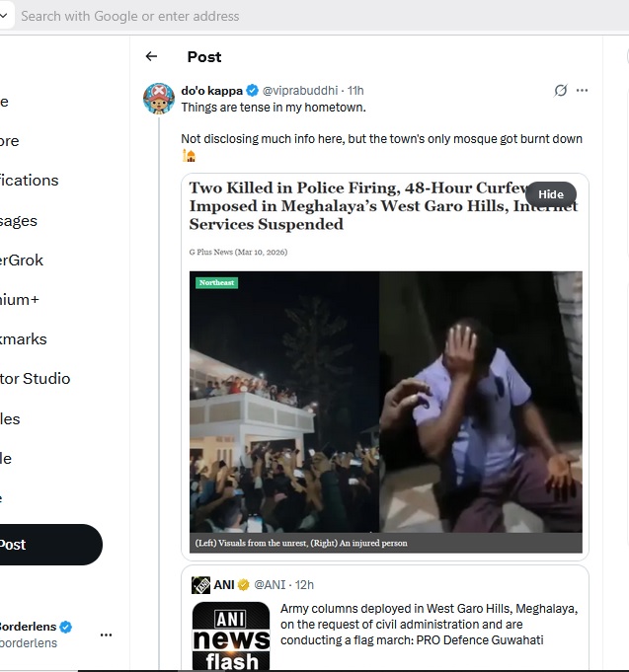The width and height of the screenshot is (629, 672).
Task: Hide the attached news image
Action: tap(550, 194)
